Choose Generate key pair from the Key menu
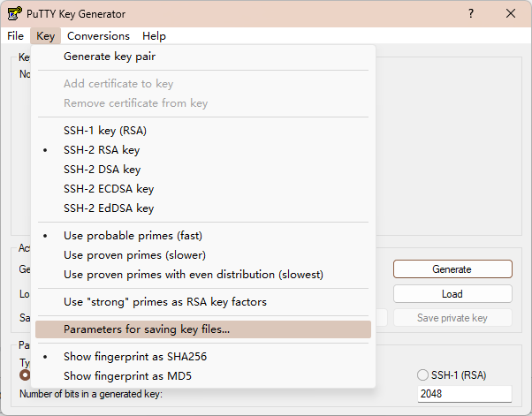 point(110,57)
